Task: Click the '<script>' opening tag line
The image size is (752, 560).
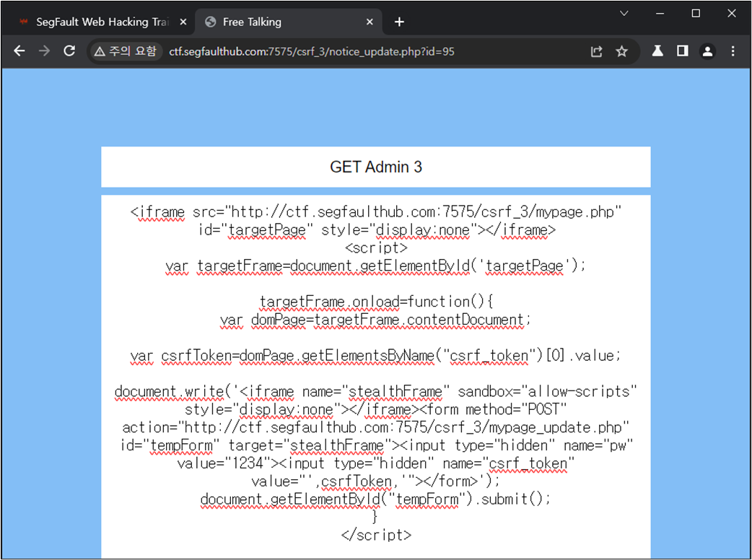Action: [x=376, y=248]
